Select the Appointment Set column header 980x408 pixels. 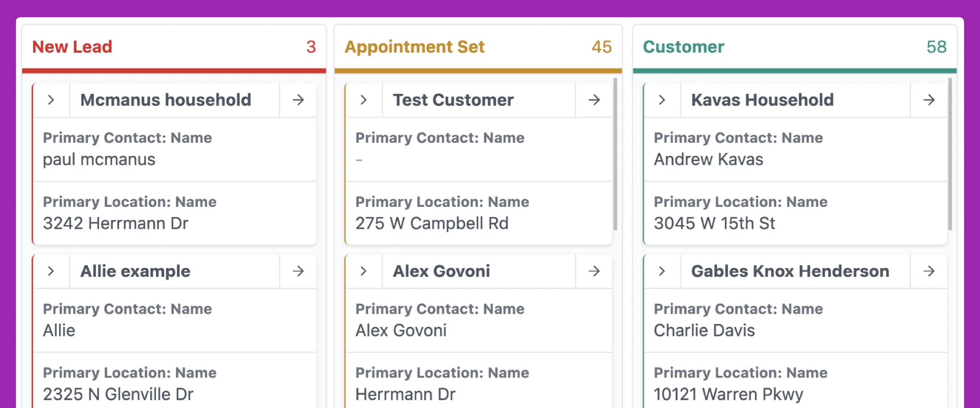[414, 47]
